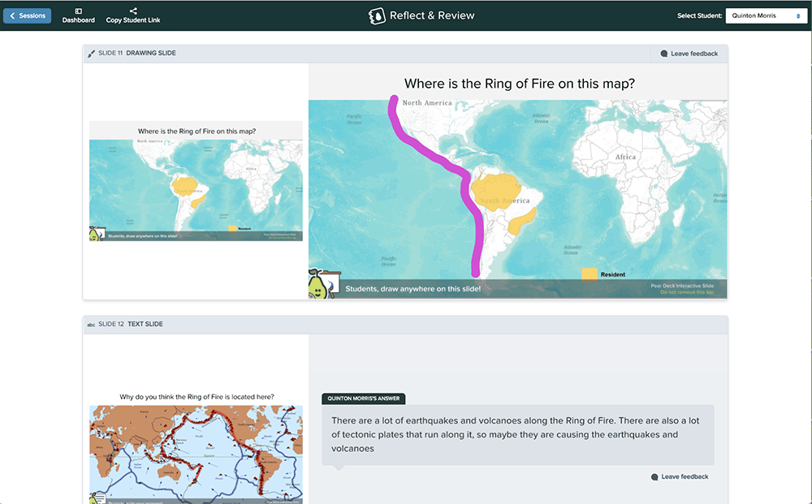Click speech bubble icon beside Slide 11 feedback

point(664,54)
